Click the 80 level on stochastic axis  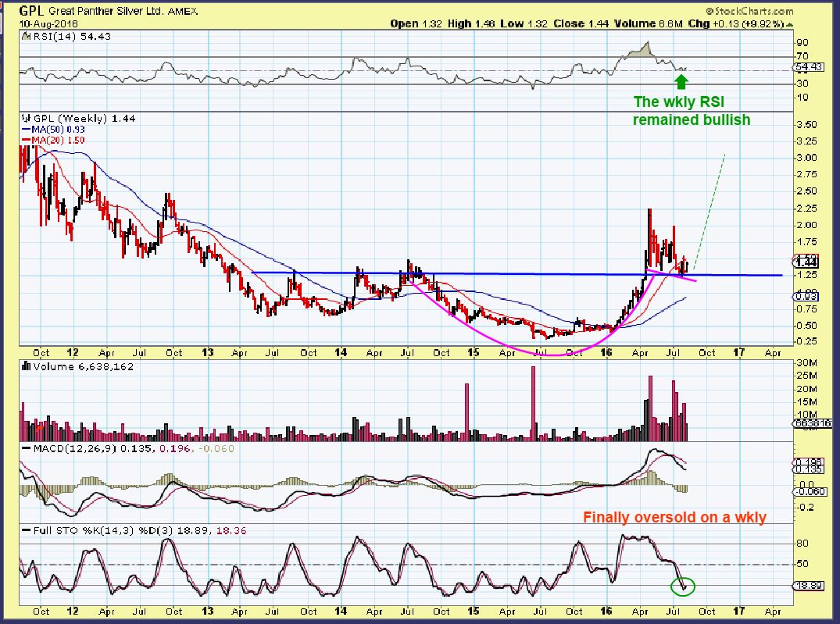pyautogui.click(x=802, y=543)
